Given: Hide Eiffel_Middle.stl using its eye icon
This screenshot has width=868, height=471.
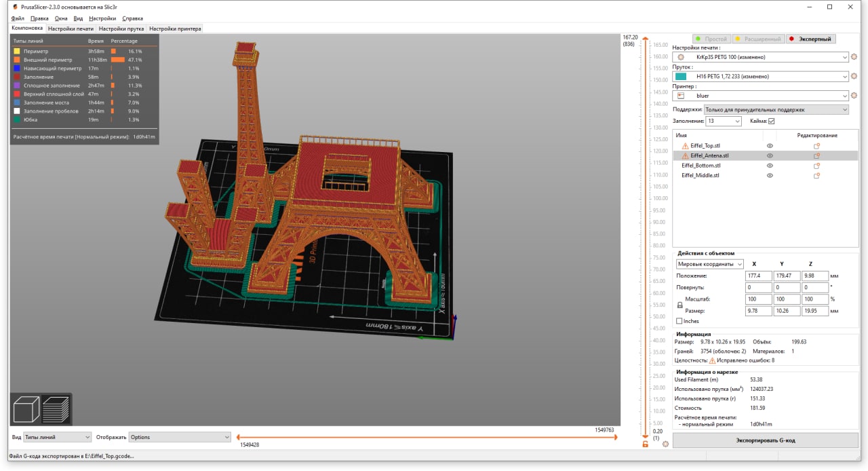Looking at the screenshot, I should [x=770, y=176].
